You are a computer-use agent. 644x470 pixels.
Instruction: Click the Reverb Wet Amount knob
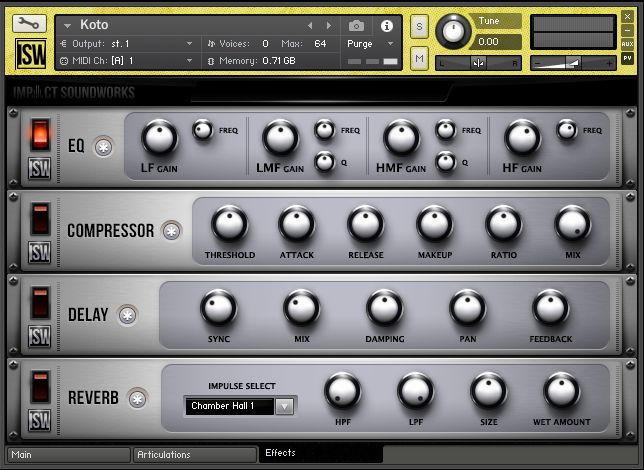(562, 391)
